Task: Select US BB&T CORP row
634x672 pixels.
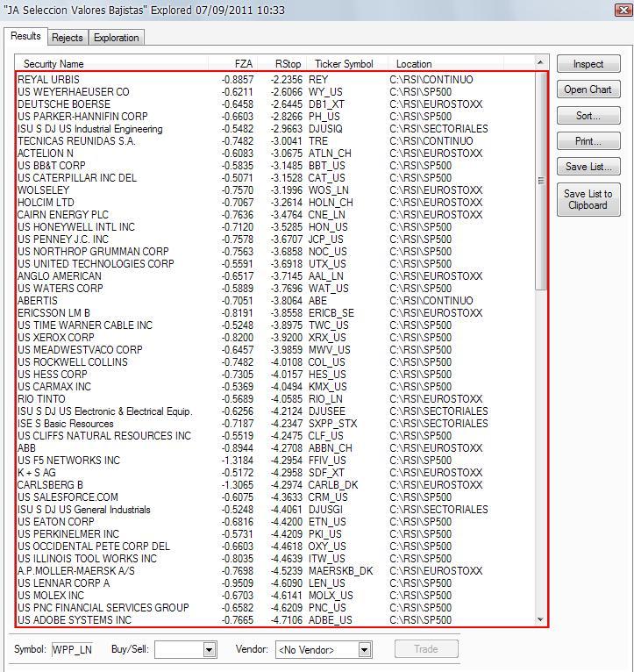Action: (275, 166)
